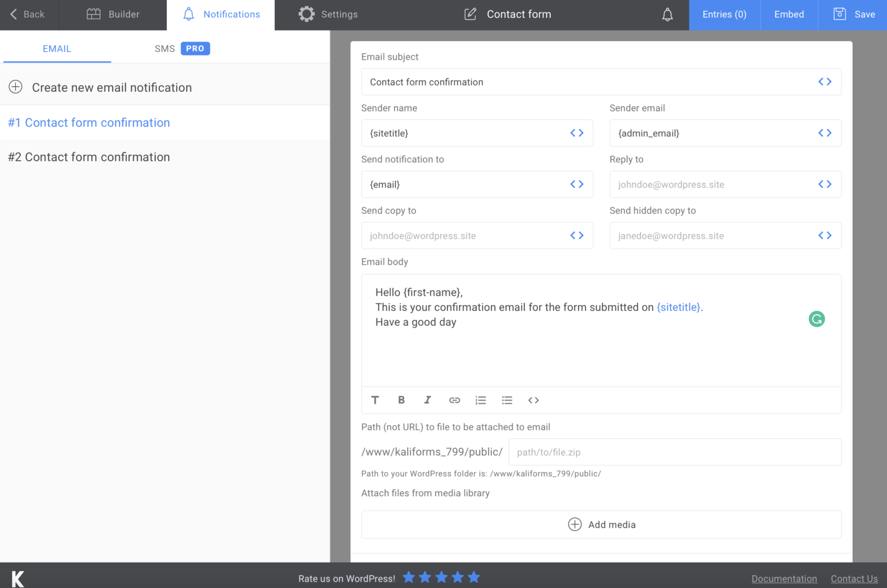Insert a bulleted list in email body
Viewport: 887px width, 588px height.
pyautogui.click(x=507, y=400)
